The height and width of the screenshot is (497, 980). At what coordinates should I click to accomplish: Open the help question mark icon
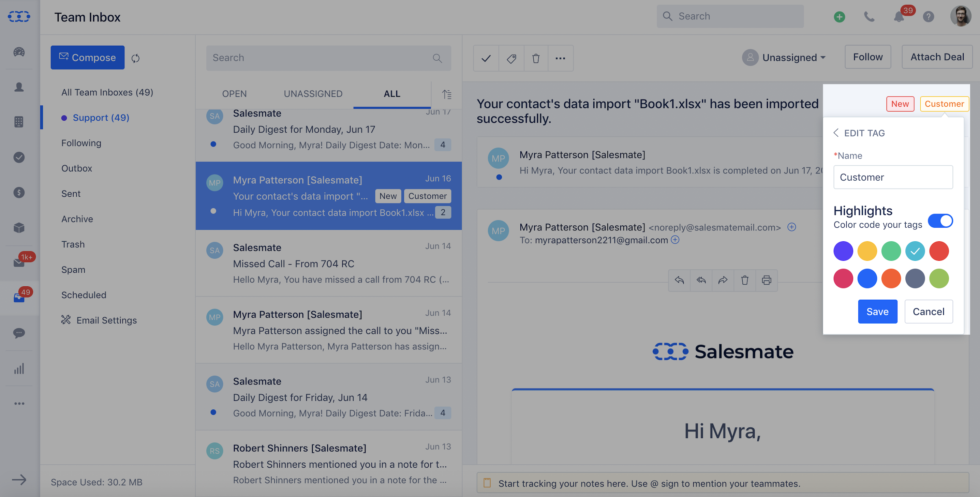click(929, 17)
